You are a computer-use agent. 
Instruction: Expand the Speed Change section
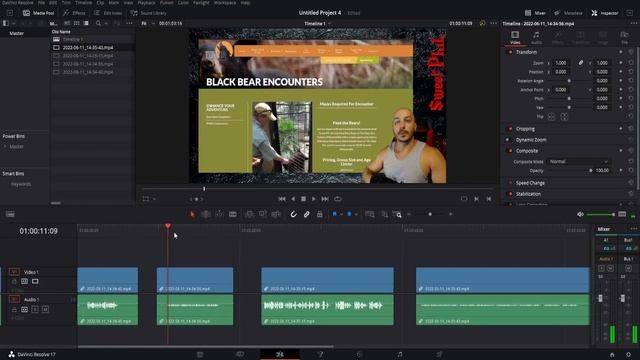[530, 183]
